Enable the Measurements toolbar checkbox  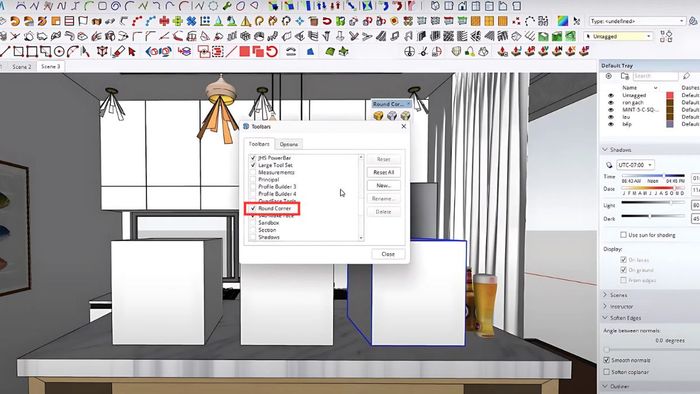pyautogui.click(x=253, y=172)
